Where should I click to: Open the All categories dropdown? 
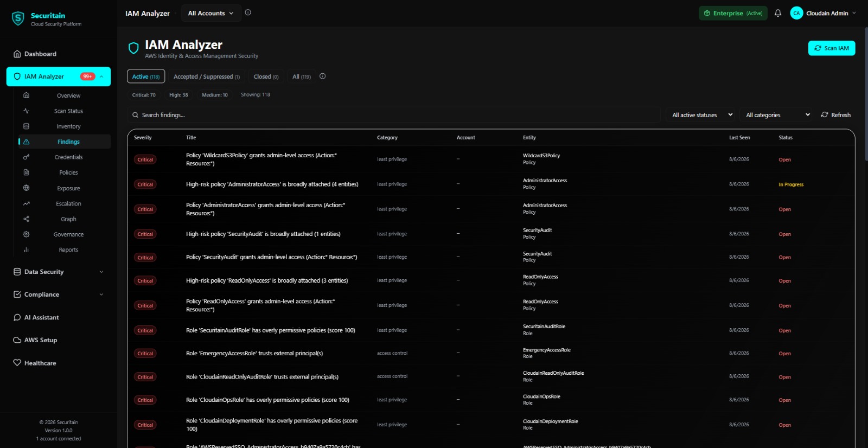point(777,115)
